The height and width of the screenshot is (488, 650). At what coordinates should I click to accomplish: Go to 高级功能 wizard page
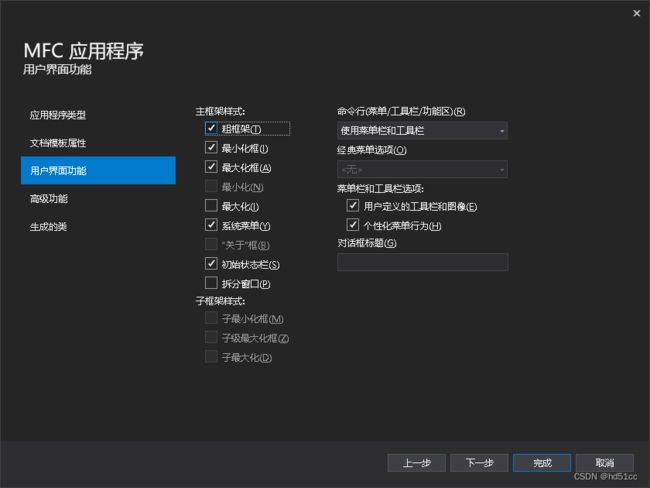pos(98,199)
